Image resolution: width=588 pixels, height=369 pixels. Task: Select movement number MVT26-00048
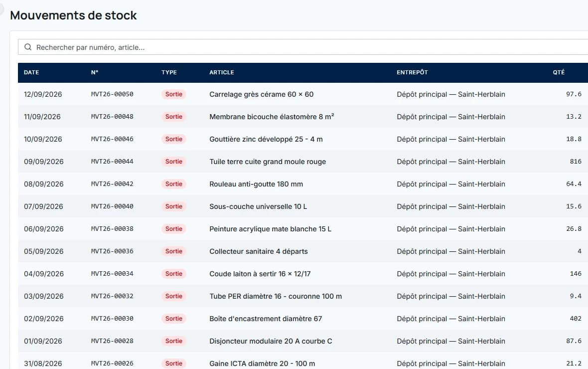112,117
